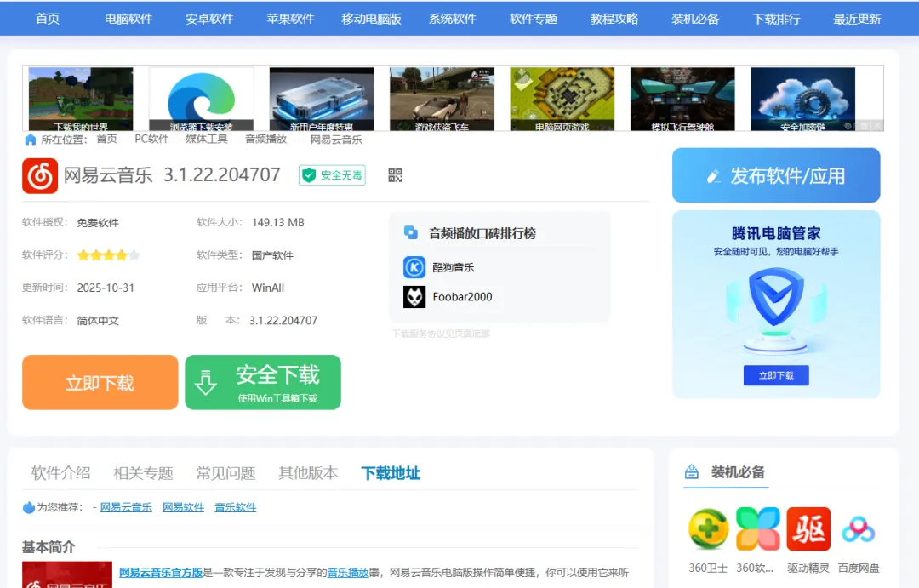Image resolution: width=919 pixels, height=588 pixels.
Task: Open the 360软件 colorful icon
Action: tap(758, 528)
